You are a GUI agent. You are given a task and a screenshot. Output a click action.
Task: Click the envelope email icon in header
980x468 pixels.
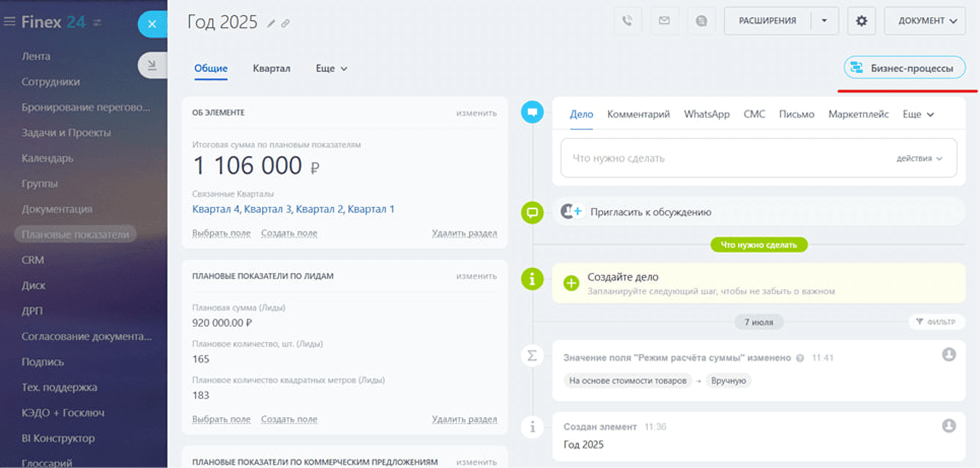[664, 21]
